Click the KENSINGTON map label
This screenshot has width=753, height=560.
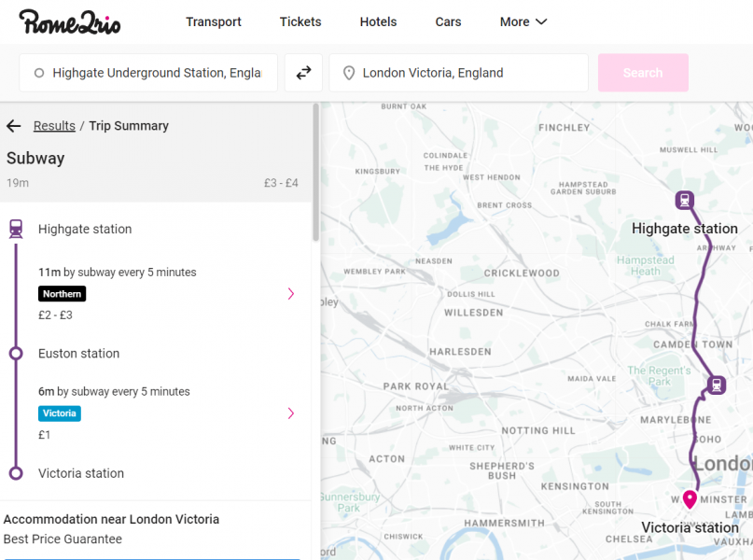click(575, 486)
